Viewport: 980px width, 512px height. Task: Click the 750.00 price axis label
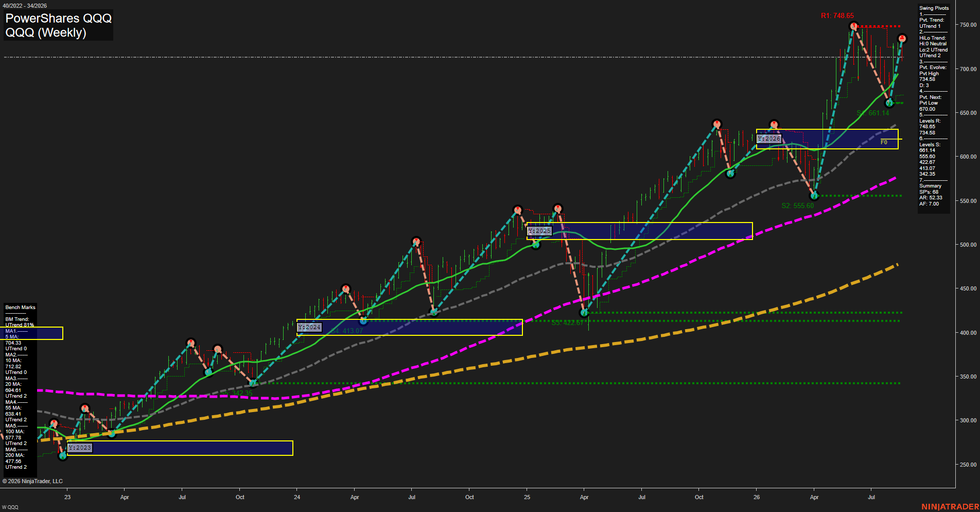coord(968,25)
